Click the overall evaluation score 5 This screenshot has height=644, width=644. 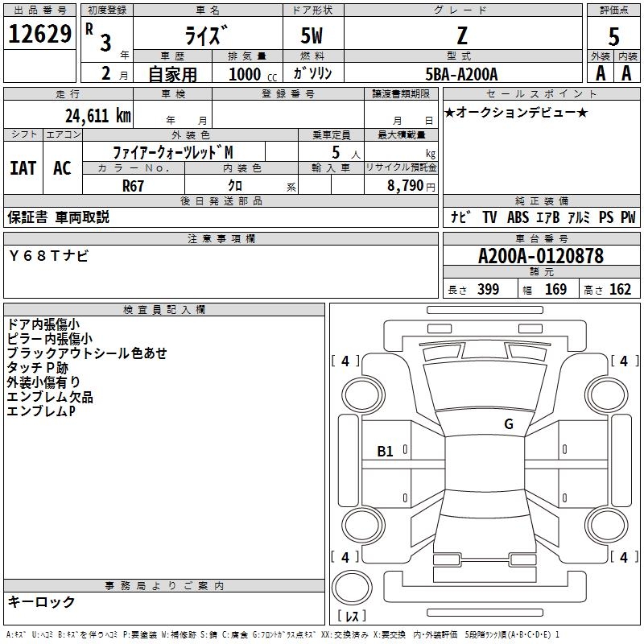(x=614, y=37)
